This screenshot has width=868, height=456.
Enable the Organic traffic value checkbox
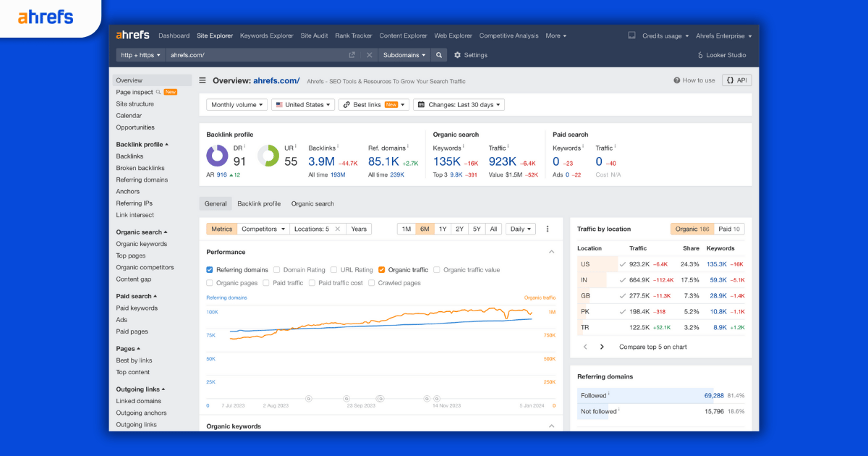coord(437,270)
